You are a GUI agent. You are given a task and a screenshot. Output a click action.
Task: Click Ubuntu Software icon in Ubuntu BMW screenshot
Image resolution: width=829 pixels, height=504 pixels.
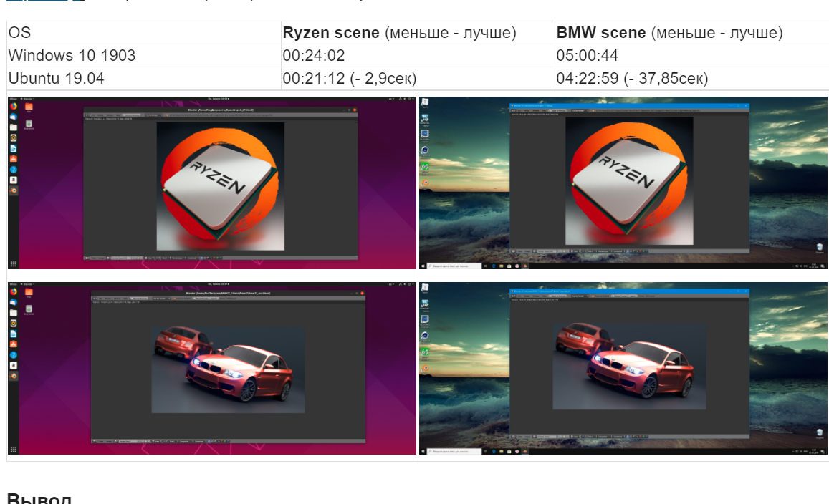(x=13, y=344)
